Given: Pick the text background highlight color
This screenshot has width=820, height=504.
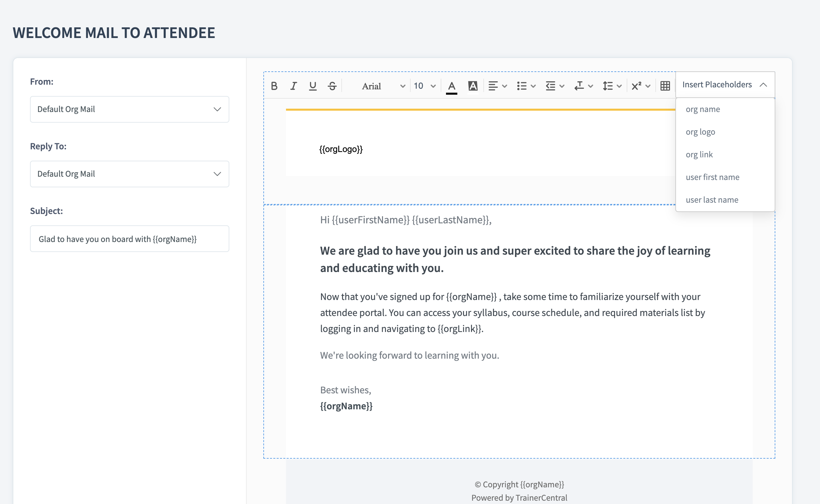Looking at the screenshot, I should click(473, 86).
